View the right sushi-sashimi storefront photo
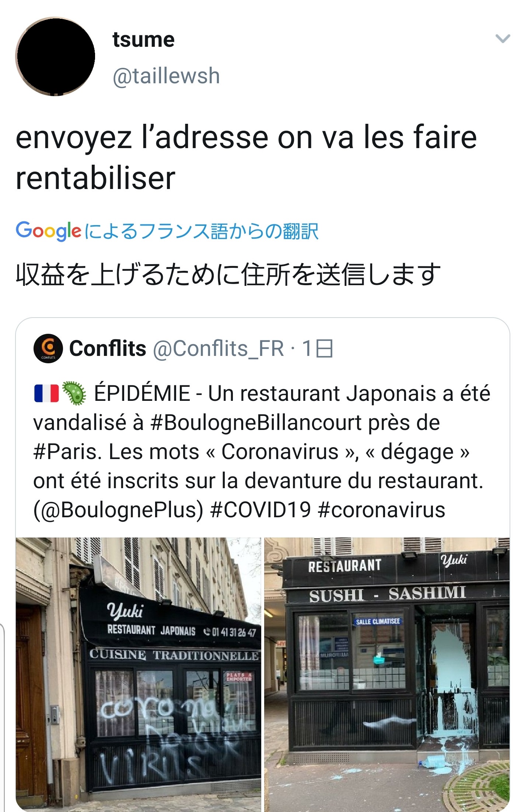Viewport: 528px width, 812px height. coord(387,674)
